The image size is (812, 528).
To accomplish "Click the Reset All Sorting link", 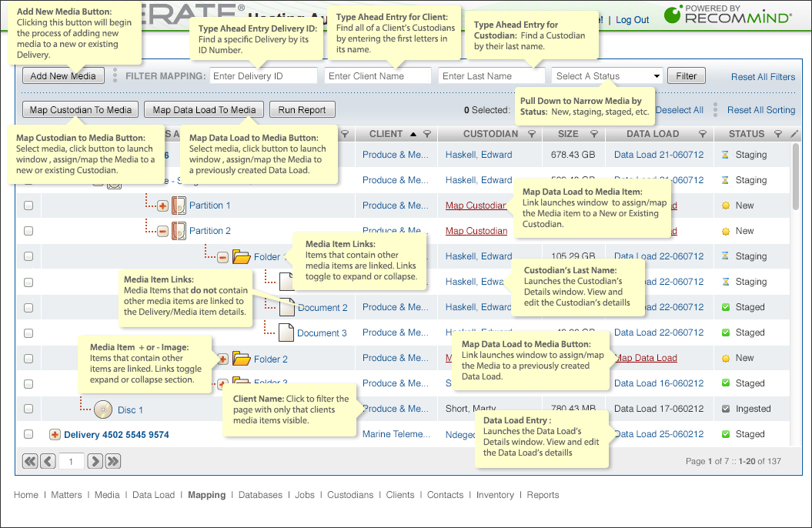I will (760, 110).
